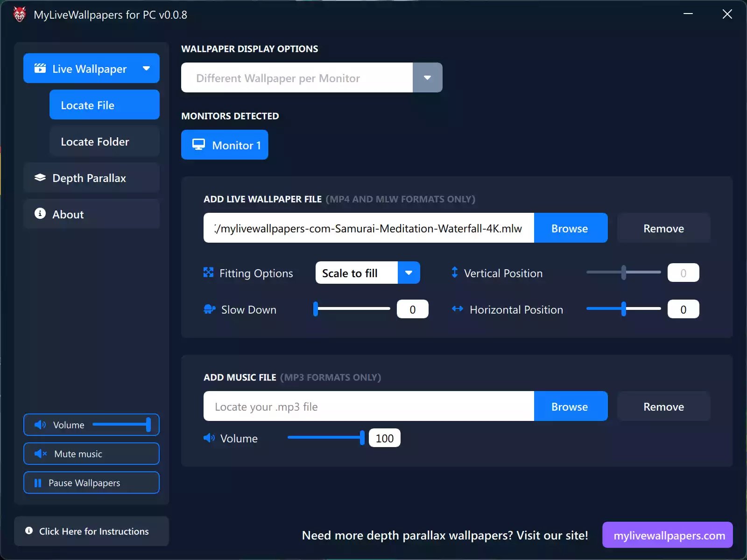747x560 pixels.
Task: Click the MyLiveWallpapers wolf logo icon
Action: 20,14
